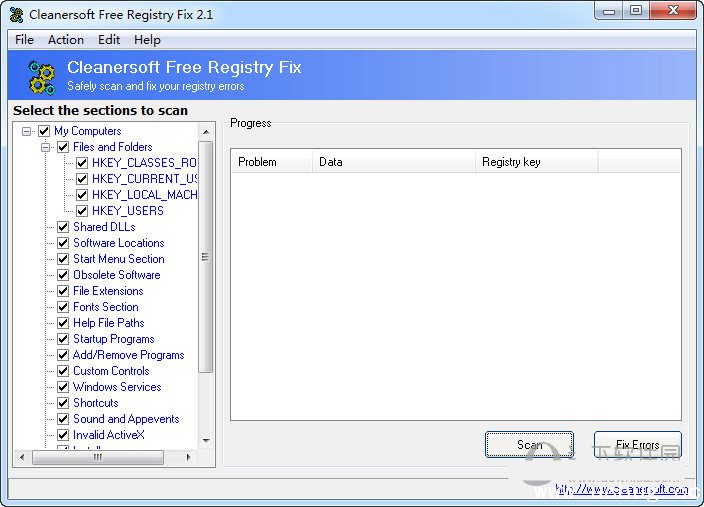Select the Windows Services tree item

click(117, 387)
